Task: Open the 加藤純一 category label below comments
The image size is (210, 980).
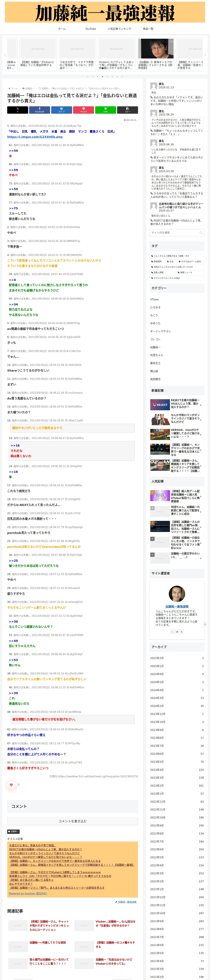Action: click(x=13, y=832)
